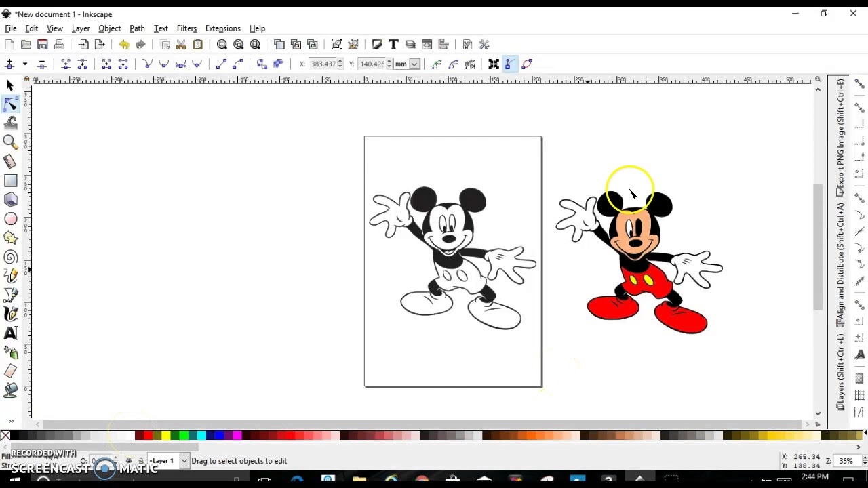868x488 pixels.
Task: Select the Bezier pen tool
Action: 10,295
